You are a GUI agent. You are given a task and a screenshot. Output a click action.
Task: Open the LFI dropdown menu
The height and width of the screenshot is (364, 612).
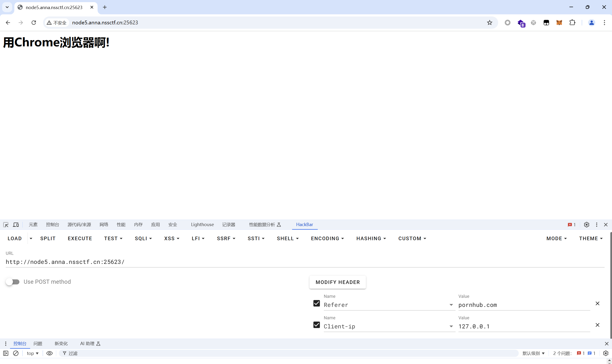tap(198, 239)
